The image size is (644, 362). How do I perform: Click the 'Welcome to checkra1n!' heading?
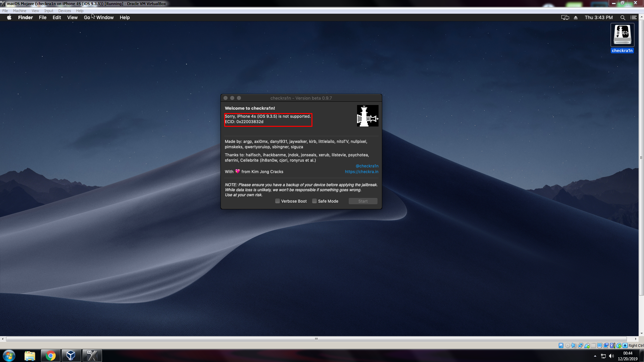pyautogui.click(x=250, y=108)
